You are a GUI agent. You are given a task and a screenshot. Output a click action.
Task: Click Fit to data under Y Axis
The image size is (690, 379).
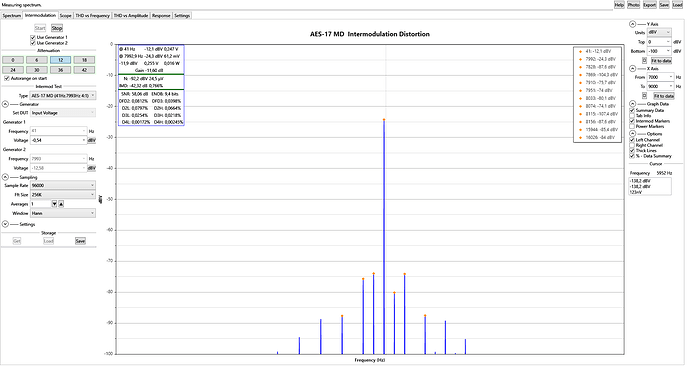point(661,60)
